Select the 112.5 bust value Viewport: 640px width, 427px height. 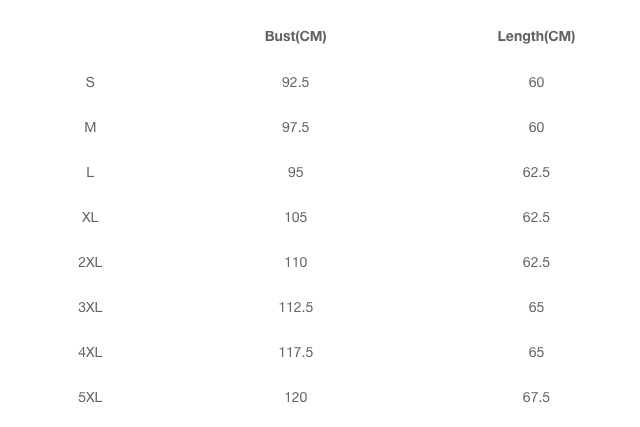tap(296, 307)
